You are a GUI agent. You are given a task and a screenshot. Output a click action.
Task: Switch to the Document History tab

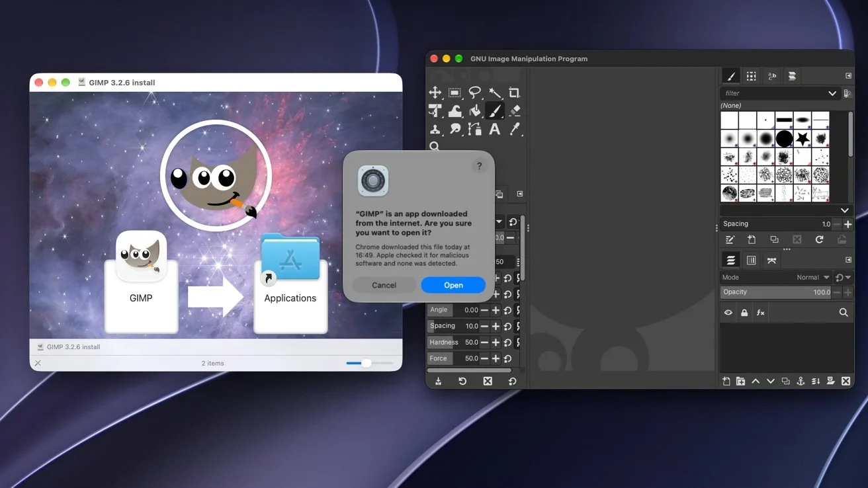(x=792, y=76)
